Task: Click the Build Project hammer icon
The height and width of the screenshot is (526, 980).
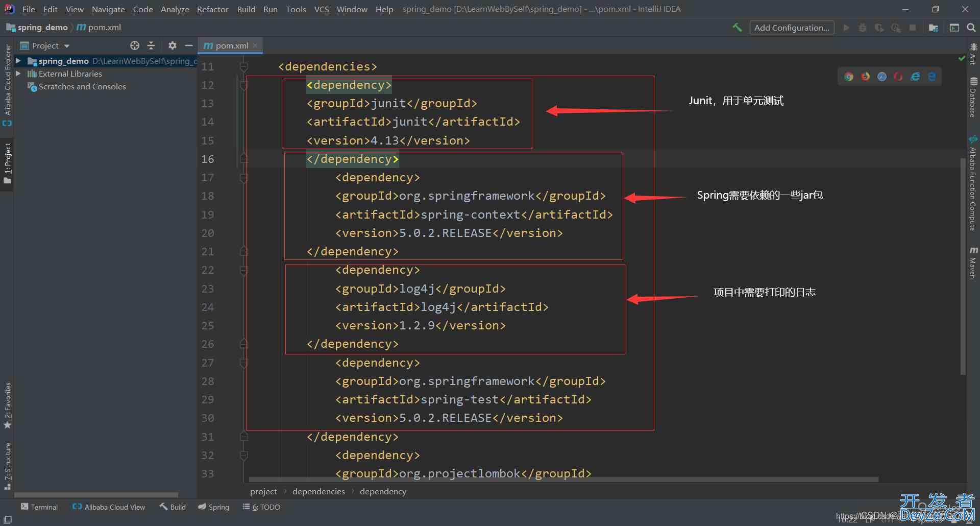Action: [737, 28]
